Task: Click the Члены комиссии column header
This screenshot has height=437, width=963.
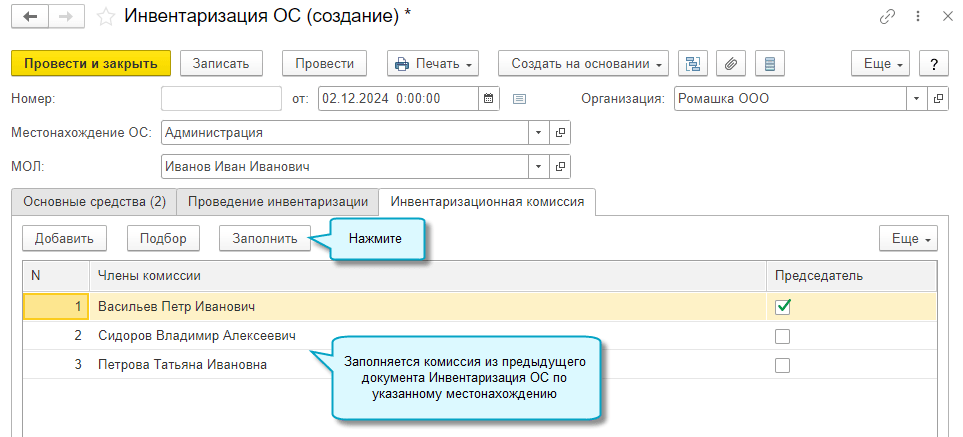Action: coord(428,276)
